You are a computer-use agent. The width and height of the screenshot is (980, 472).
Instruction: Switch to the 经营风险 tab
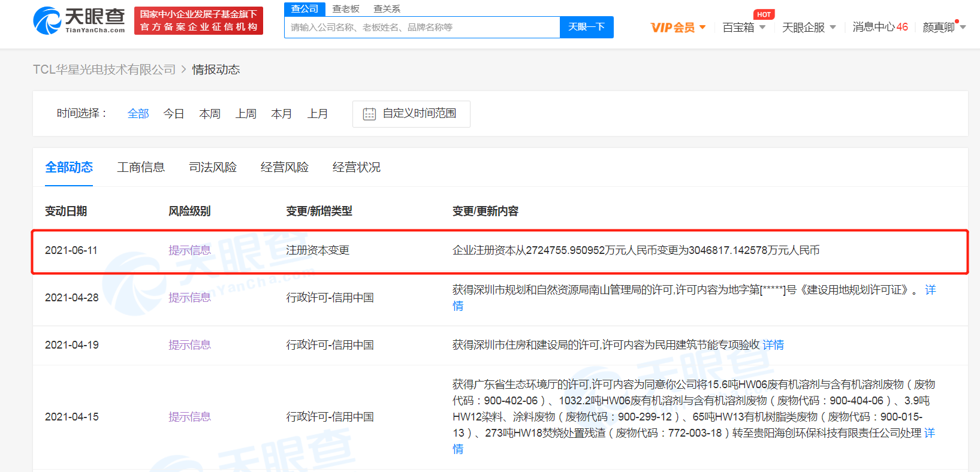click(x=285, y=167)
